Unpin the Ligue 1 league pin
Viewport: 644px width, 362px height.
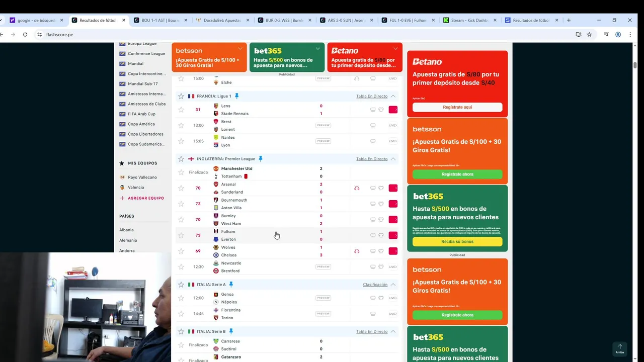click(236, 96)
